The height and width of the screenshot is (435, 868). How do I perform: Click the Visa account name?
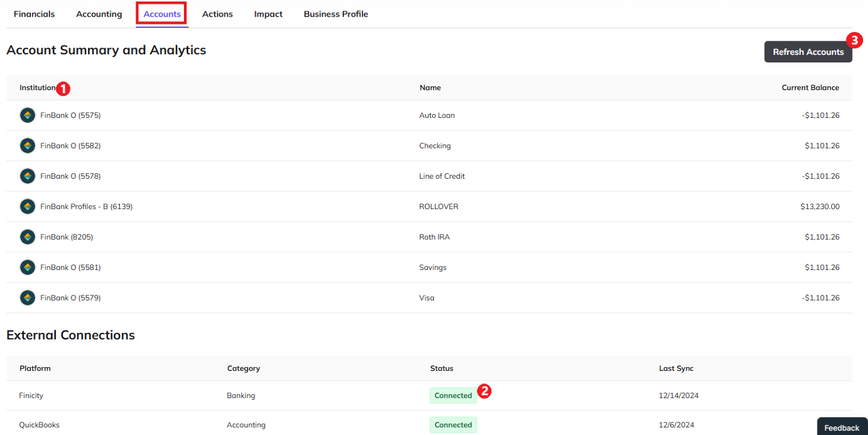coord(426,298)
